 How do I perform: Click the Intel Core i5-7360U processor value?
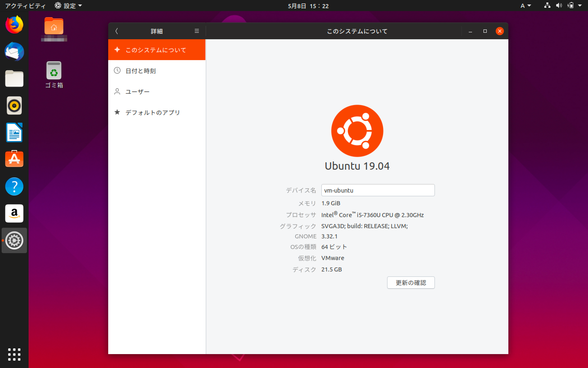pos(372,215)
